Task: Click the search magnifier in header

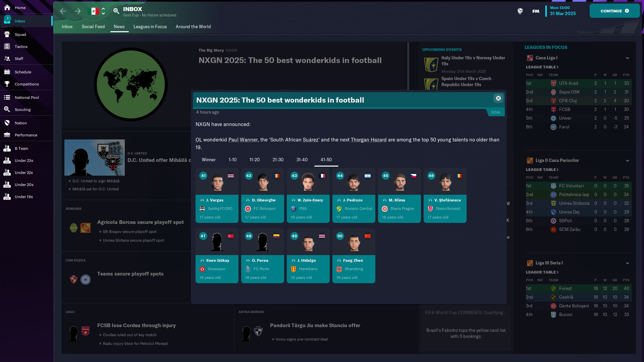Action: click(116, 11)
